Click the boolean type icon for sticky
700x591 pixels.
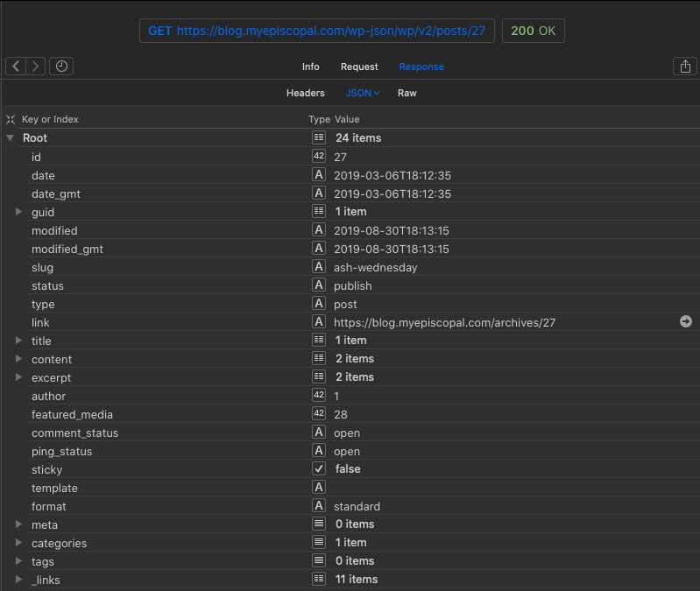pyautogui.click(x=319, y=468)
